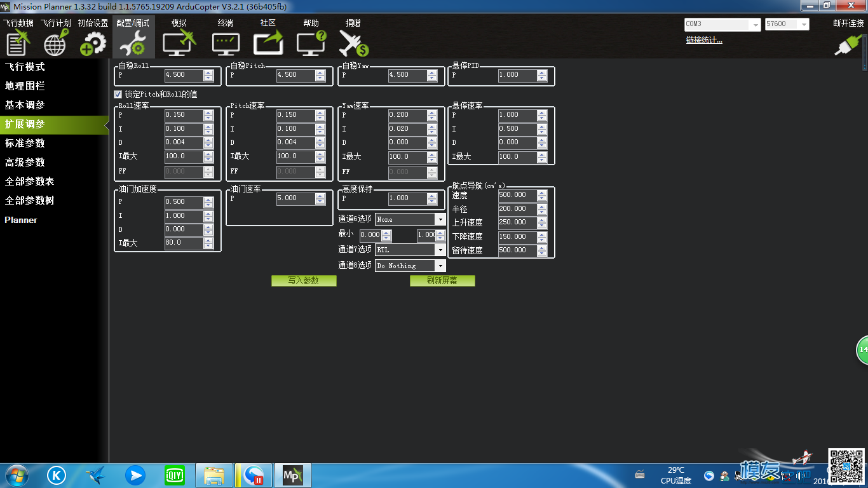Image resolution: width=868 pixels, height=488 pixels.
Task: Adjust Yaw速率 I最大 spinner arrows
Action: 433,156
